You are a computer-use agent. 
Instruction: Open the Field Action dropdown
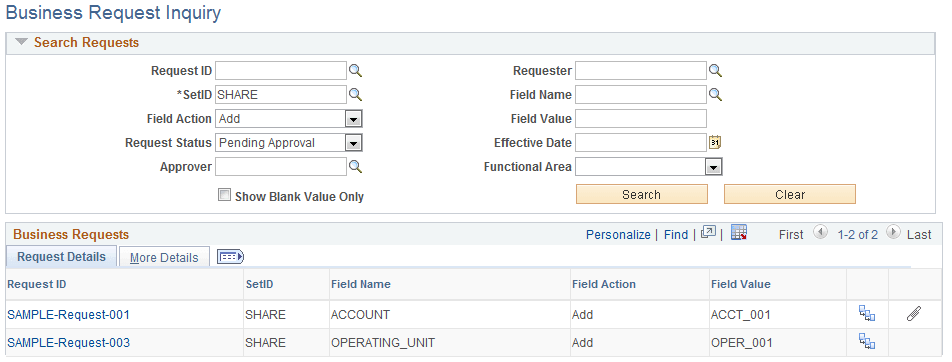(x=353, y=119)
